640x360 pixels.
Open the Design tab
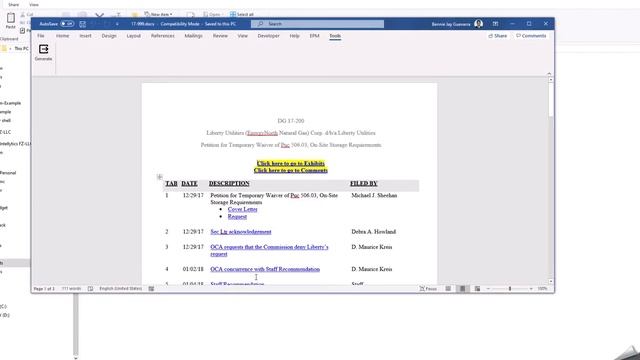click(109, 36)
